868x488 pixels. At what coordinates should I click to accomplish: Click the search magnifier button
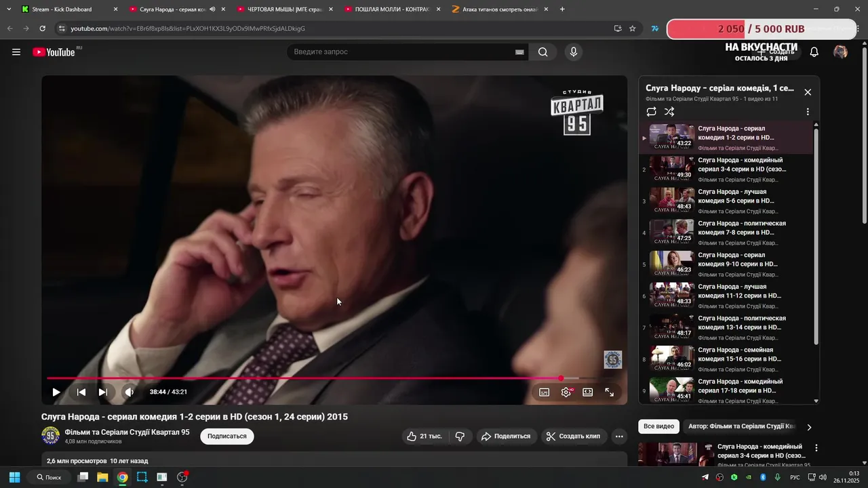tap(543, 52)
